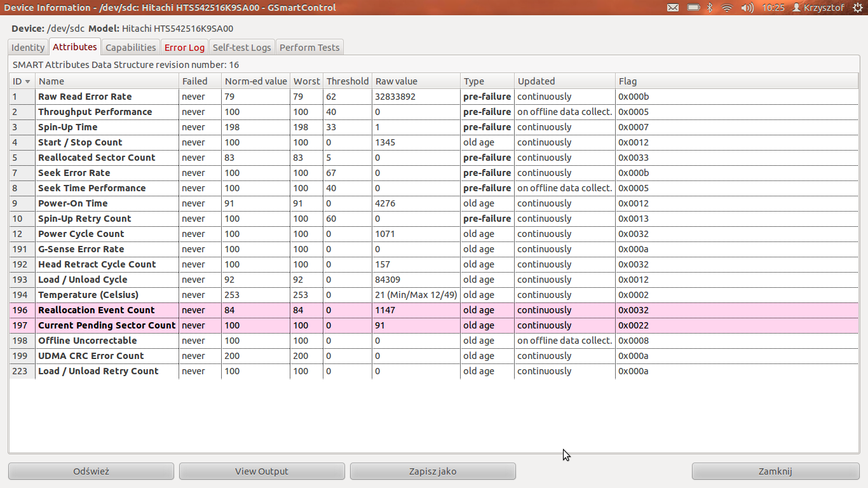The height and width of the screenshot is (488, 868).
Task: Select the Seek Time Performance row
Action: coord(434,188)
